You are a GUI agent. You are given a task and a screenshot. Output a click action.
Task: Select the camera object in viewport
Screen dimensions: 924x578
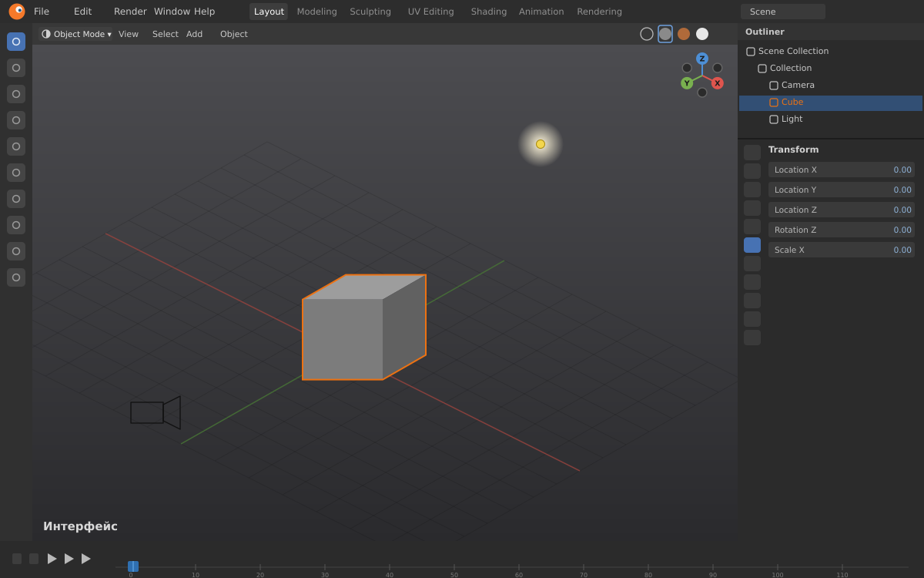pos(156,412)
